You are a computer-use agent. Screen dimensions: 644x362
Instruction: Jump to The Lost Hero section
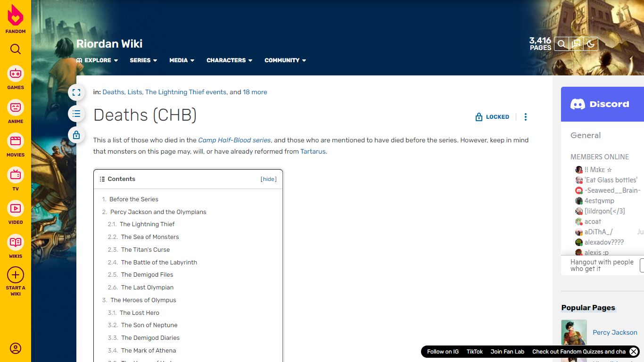(140, 313)
